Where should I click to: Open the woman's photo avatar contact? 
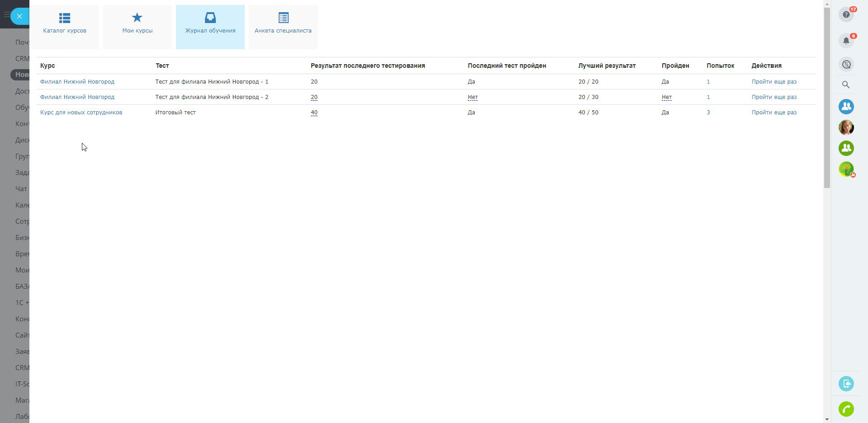(x=846, y=127)
